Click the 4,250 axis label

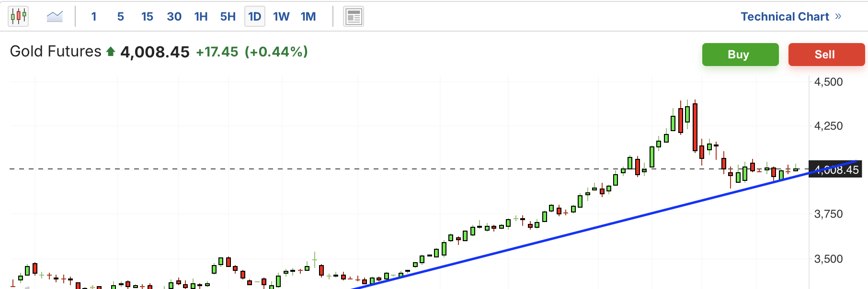828,126
